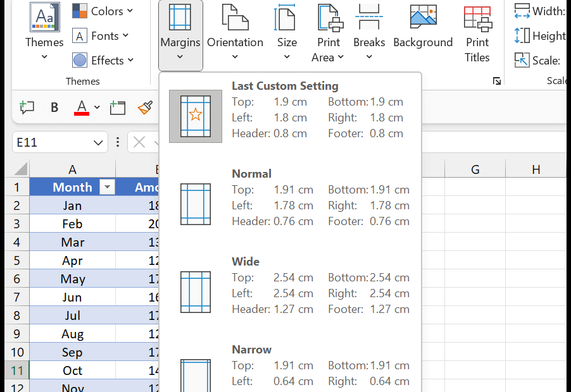Click the Normal margins thumbnail icon
The width and height of the screenshot is (571, 392).
[196, 204]
